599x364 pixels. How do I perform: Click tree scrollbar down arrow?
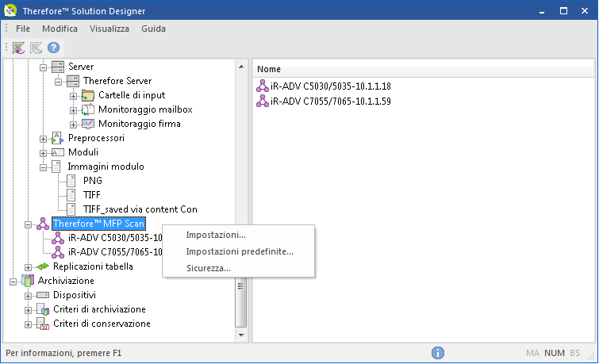tap(241, 335)
